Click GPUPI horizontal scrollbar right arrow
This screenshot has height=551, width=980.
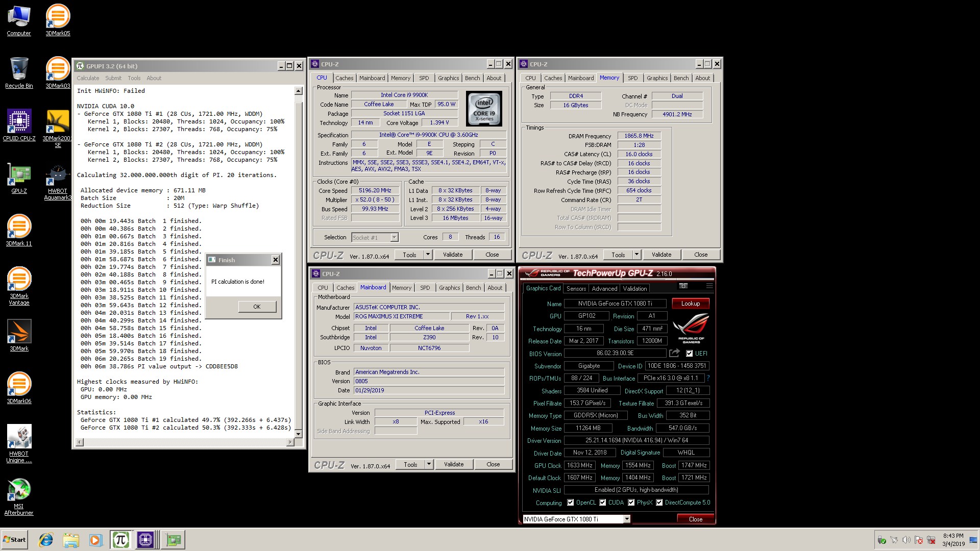click(x=290, y=442)
